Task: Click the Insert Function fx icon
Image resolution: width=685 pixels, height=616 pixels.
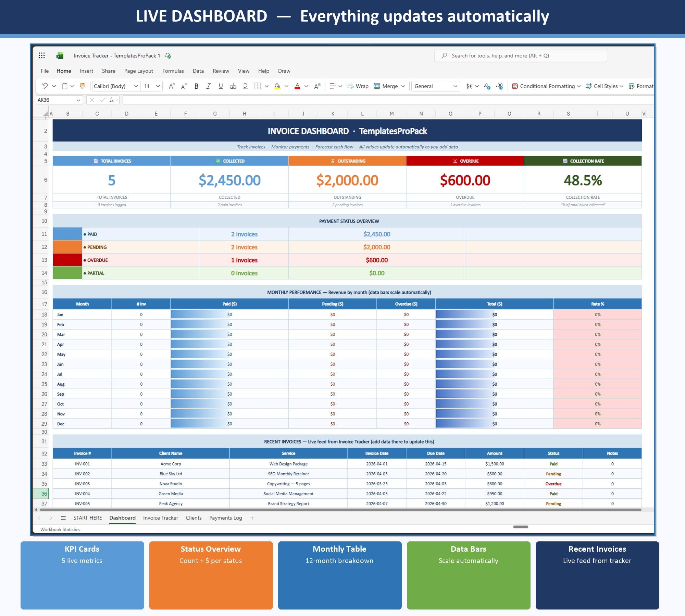Action: (111, 100)
